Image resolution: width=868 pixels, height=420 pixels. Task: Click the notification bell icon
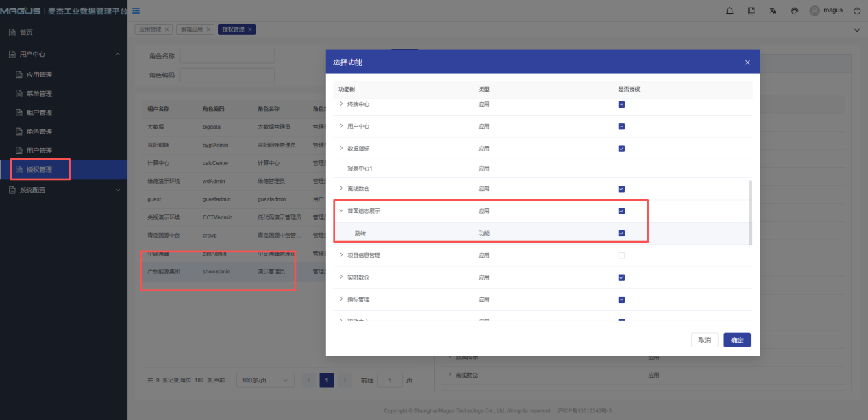pos(730,11)
